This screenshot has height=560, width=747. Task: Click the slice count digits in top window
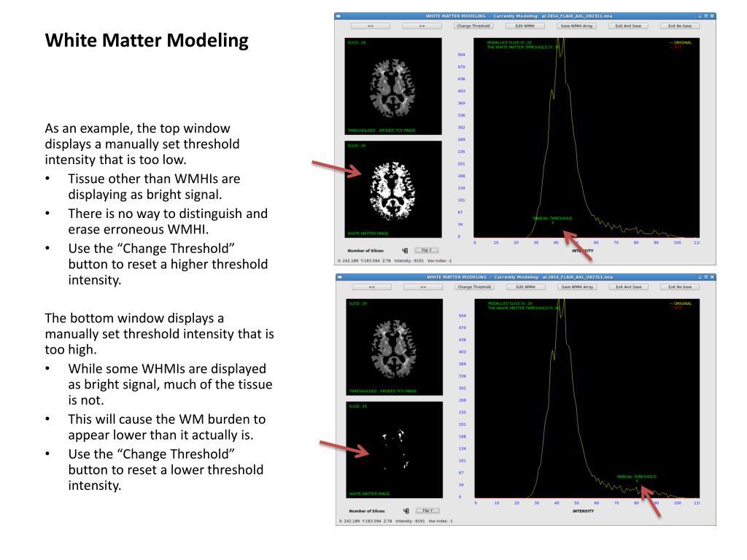pyautogui.click(x=404, y=251)
